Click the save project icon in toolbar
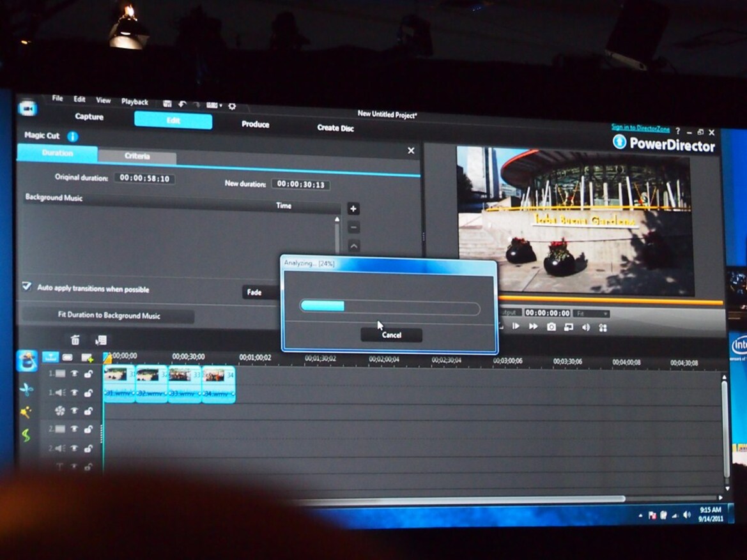The image size is (747, 560). coord(167,103)
